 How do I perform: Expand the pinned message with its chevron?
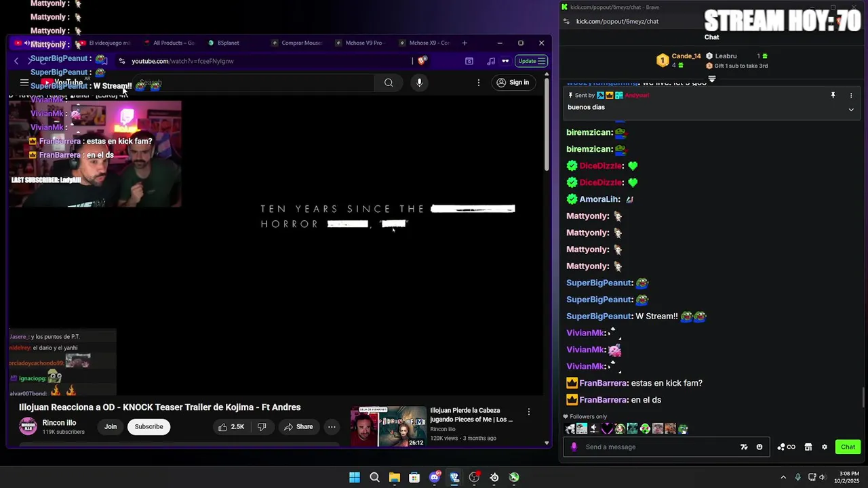(851, 109)
